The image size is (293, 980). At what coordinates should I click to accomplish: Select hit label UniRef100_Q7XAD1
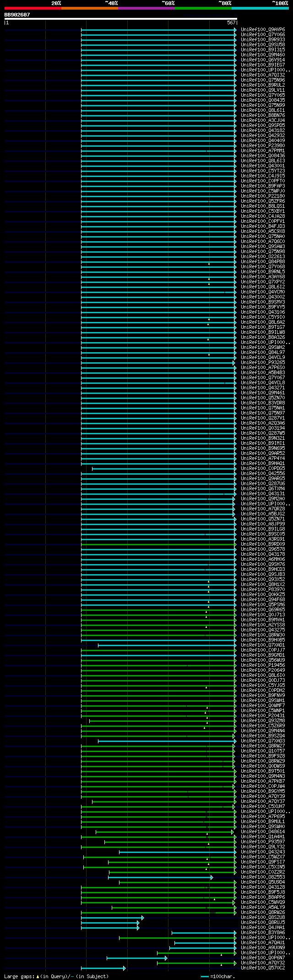click(x=263, y=645)
